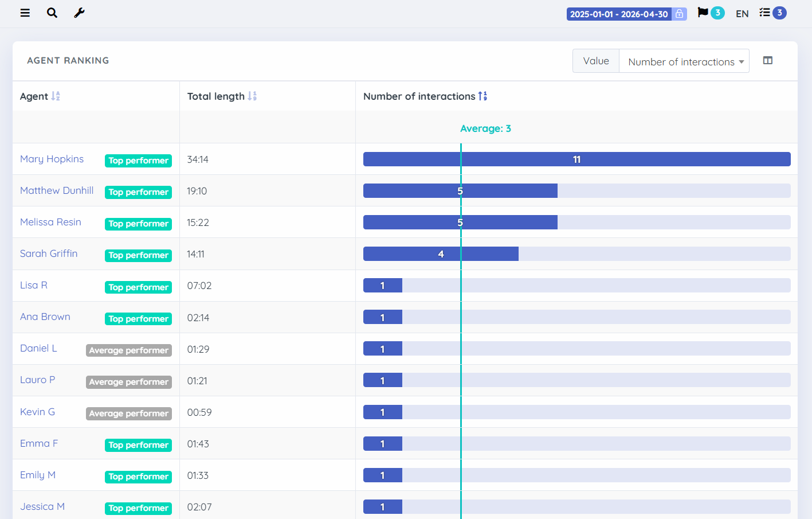Click Average performer badge for Lauro P
812x519 pixels.
pyautogui.click(x=129, y=382)
